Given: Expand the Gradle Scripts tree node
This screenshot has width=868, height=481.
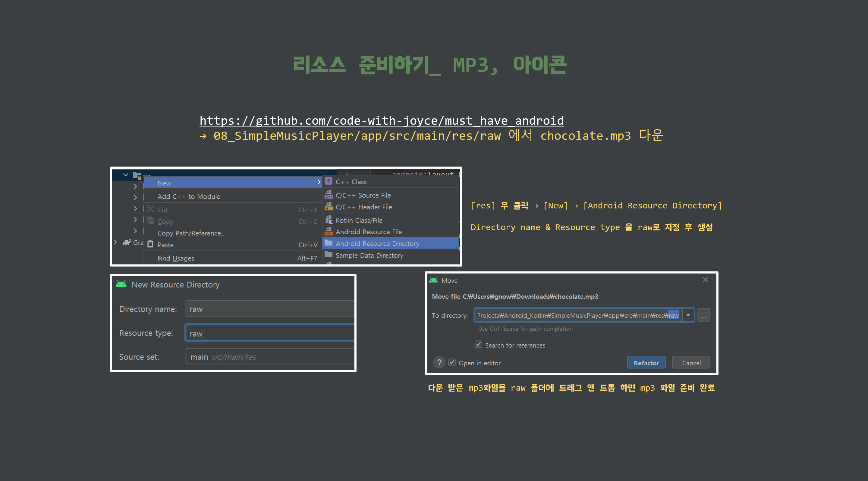Looking at the screenshot, I should 115,242.
